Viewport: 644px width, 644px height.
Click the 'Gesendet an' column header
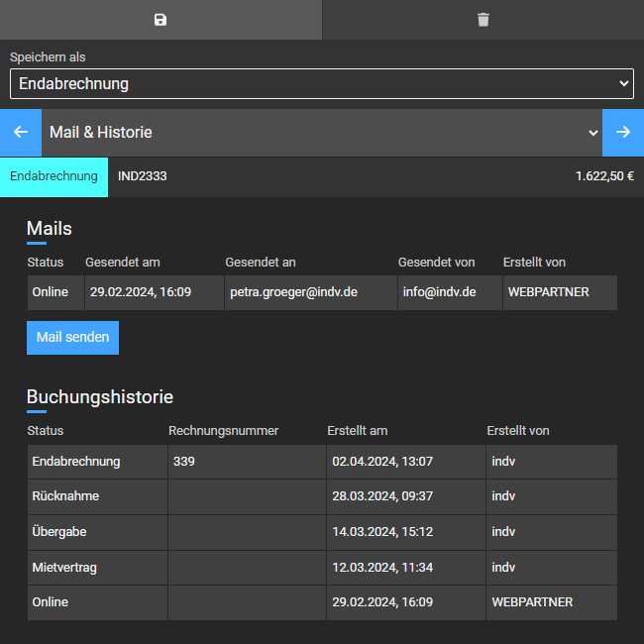[x=261, y=263]
